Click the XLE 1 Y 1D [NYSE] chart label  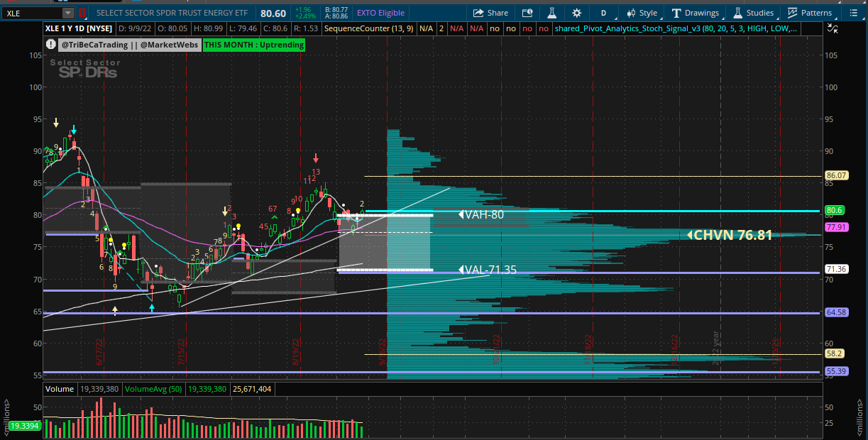click(x=79, y=28)
